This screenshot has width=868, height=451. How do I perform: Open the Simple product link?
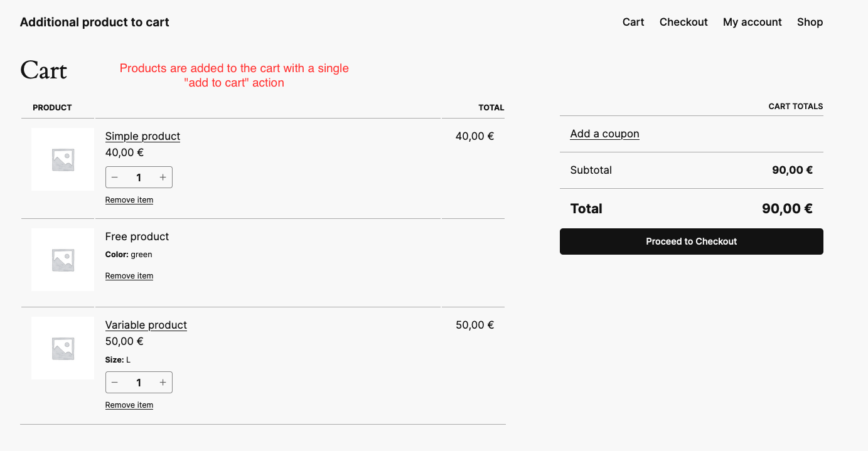click(x=142, y=136)
